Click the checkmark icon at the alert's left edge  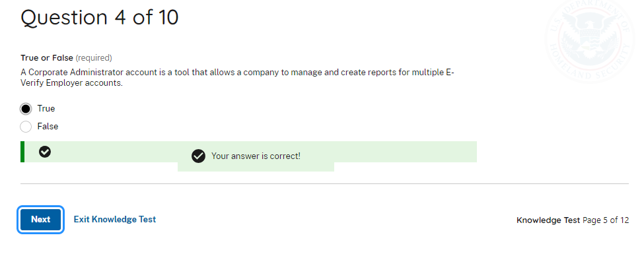coord(45,152)
